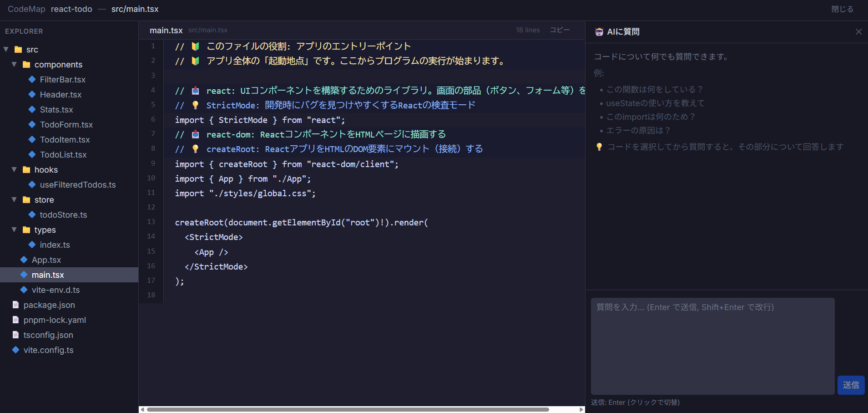This screenshot has height=413, width=868.
Task: Click the beginner mark icon on line 1
Action: click(x=195, y=46)
